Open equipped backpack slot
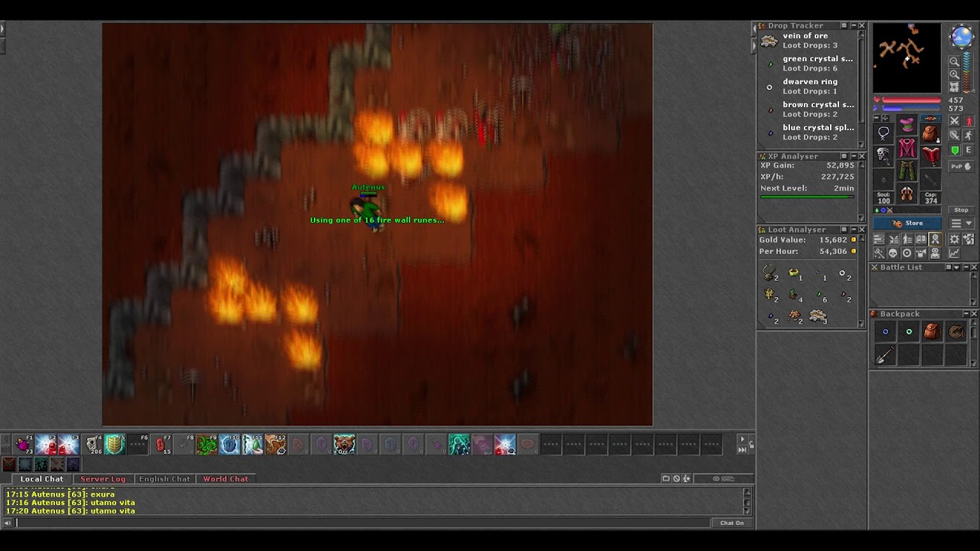The image size is (980, 551). pos(931,133)
